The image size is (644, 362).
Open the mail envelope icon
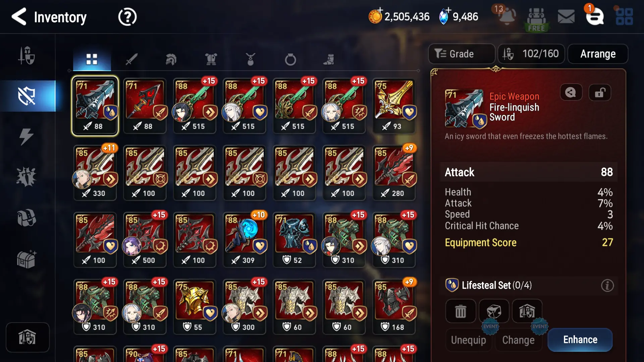[x=566, y=16]
